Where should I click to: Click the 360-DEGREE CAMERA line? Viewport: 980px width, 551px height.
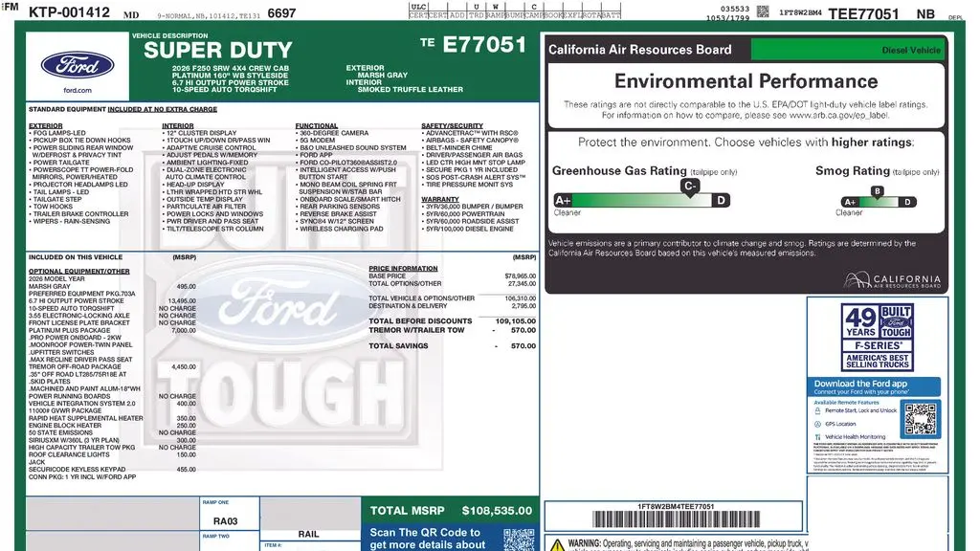[x=334, y=133]
